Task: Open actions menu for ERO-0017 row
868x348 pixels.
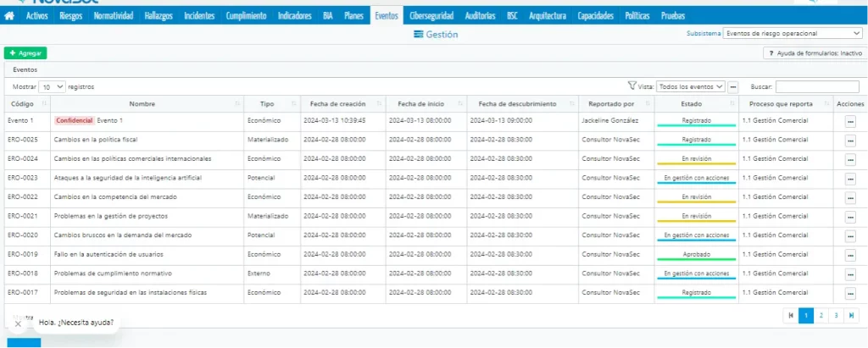Action: tap(850, 293)
